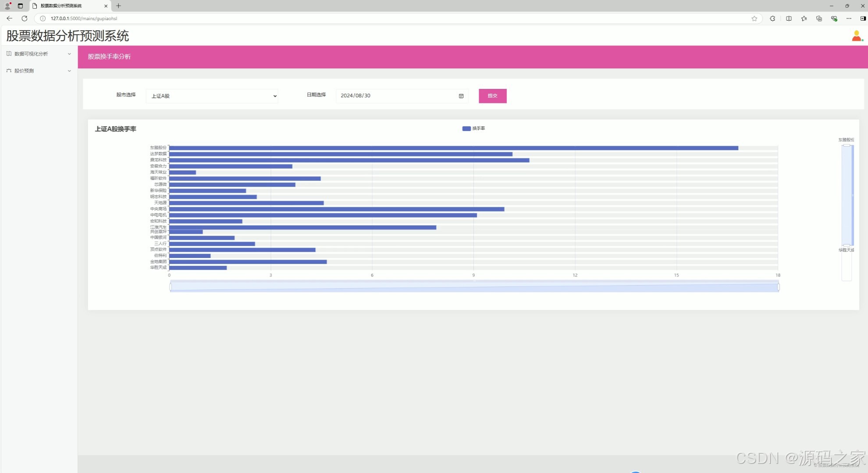Open the 上证A股 market dropdown

[212, 96]
